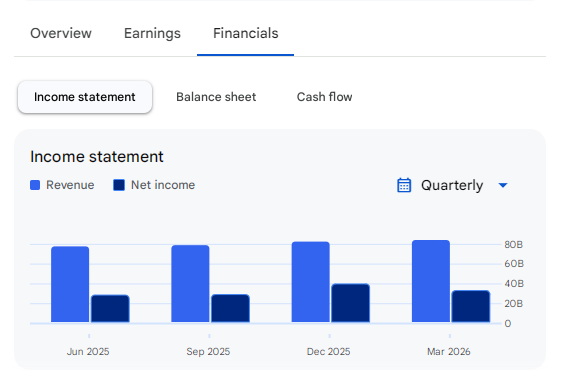Select the Mar 2026 net income bar

[471, 306]
